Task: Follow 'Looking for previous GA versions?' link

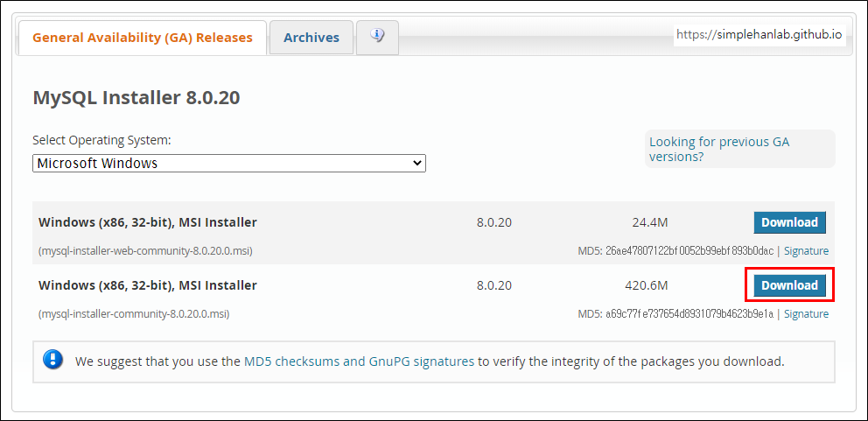Action: (x=719, y=149)
